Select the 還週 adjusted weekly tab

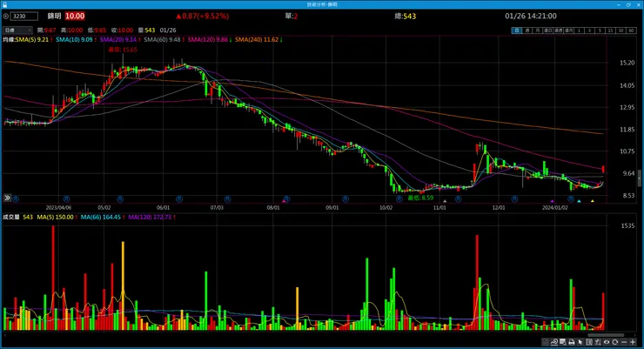click(558, 30)
